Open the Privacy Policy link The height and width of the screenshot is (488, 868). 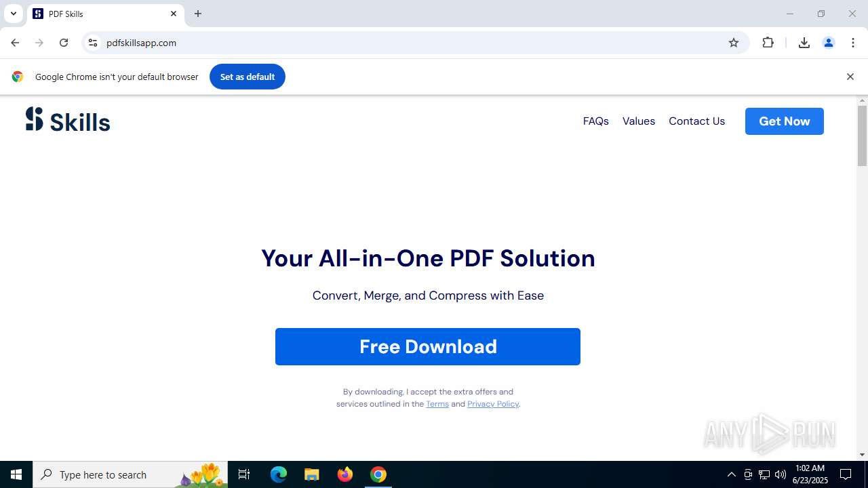[x=493, y=404]
